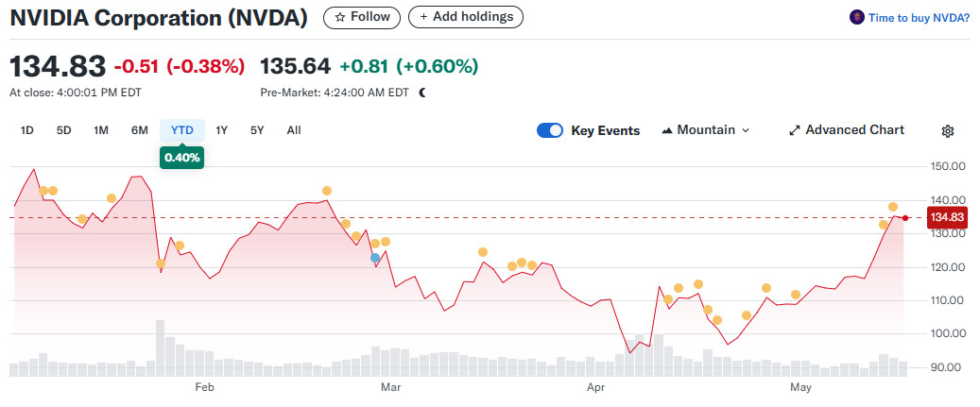Viewport: 980px width, 407px height.
Task: Toggle the Key Events switch
Action: coord(550,130)
